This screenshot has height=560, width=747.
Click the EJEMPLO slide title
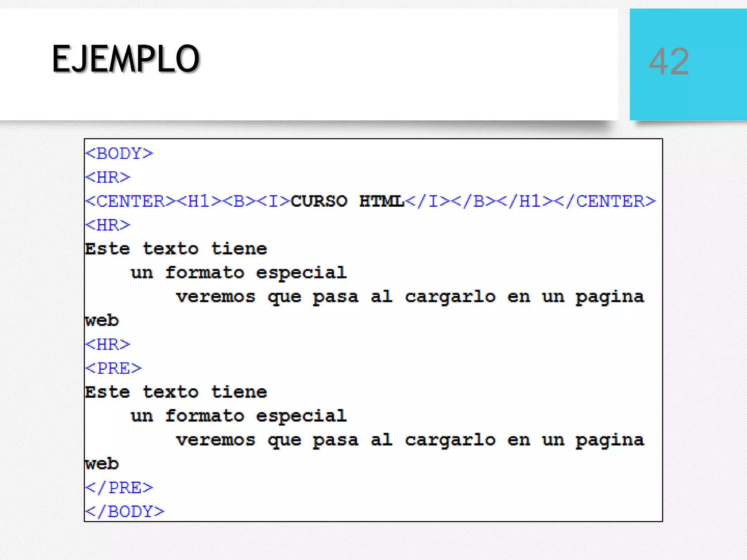tap(126, 59)
